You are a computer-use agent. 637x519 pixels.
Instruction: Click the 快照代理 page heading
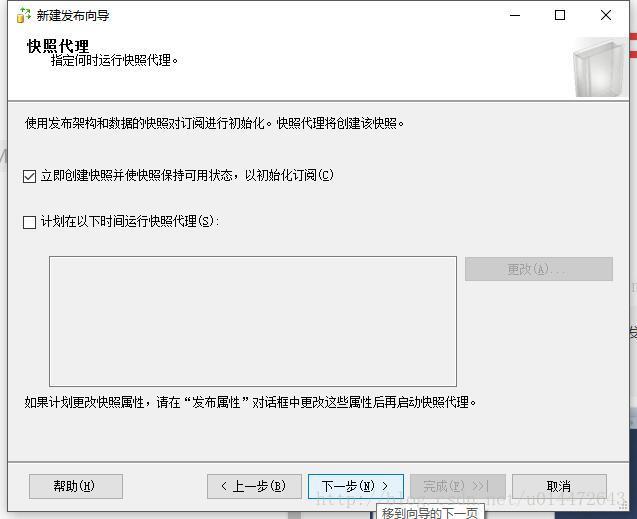click(x=58, y=46)
